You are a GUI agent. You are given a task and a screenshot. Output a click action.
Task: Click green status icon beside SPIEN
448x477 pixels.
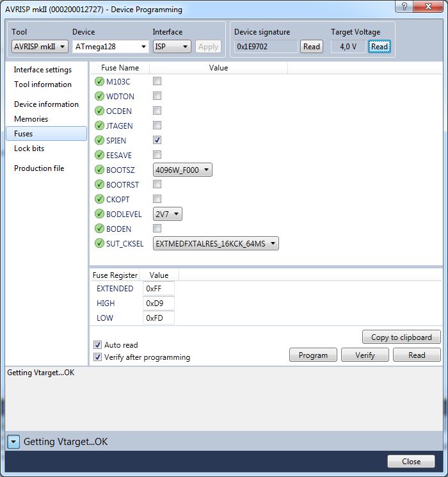99,140
